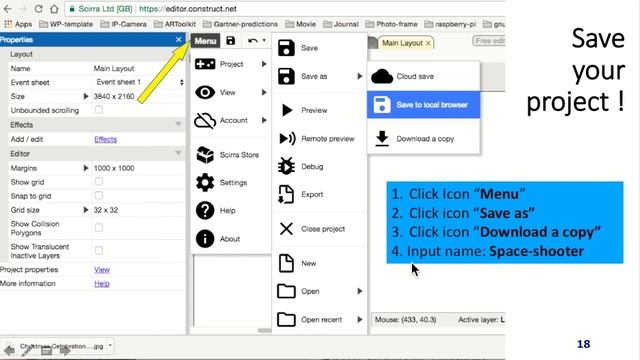Viewport: 640px width, 360px height.
Task: Click the Preview play icon
Action: point(287,110)
